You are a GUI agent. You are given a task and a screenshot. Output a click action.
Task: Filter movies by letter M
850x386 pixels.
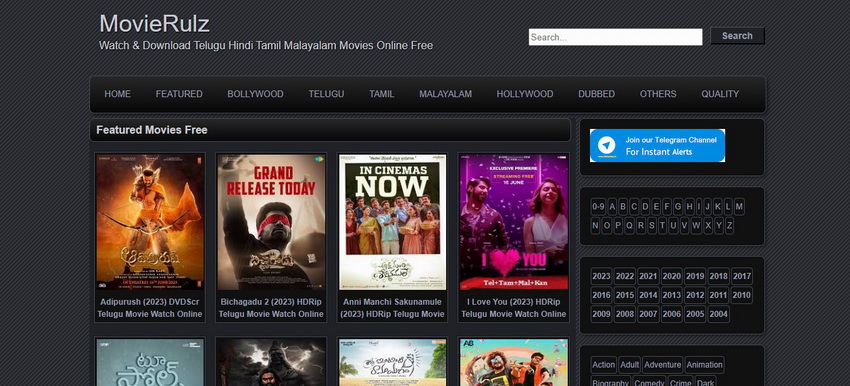click(739, 207)
